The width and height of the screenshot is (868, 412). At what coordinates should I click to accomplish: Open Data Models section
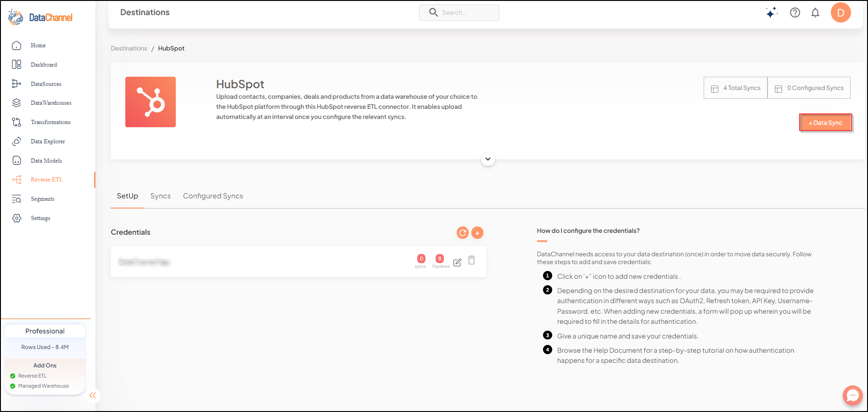(x=46, y=161)
